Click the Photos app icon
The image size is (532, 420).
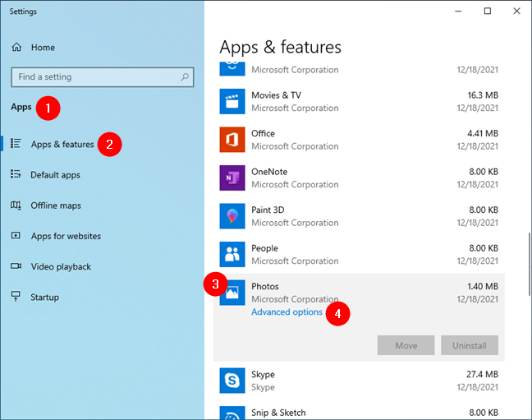pyautogui.click(x=232, y=293)
